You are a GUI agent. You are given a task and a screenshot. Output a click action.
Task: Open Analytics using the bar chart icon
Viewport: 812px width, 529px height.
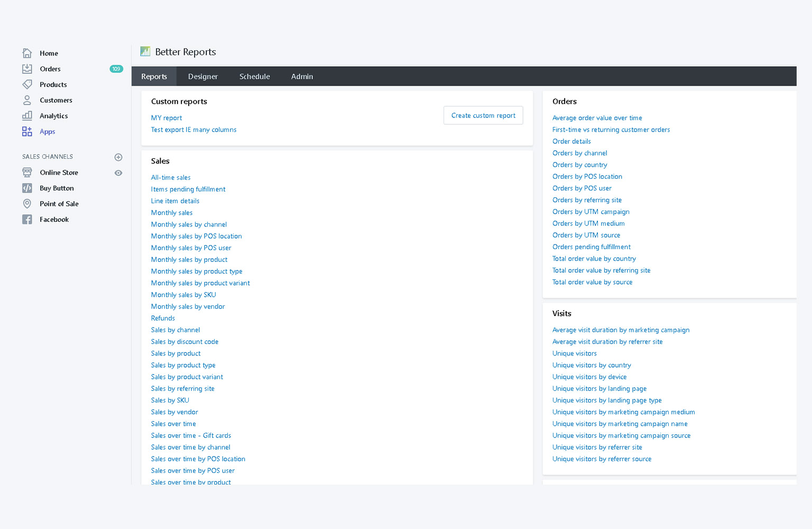(x=27, y=116)
